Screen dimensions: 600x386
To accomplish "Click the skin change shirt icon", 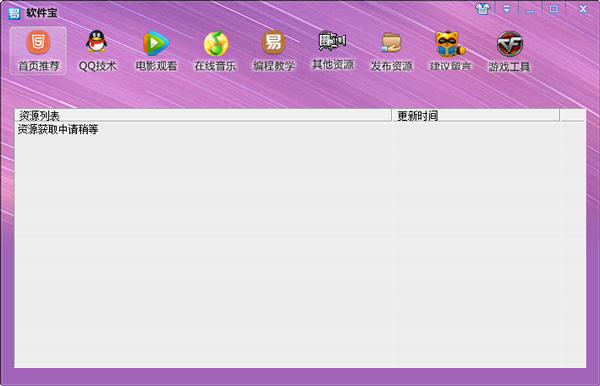I will coord(483,8).
